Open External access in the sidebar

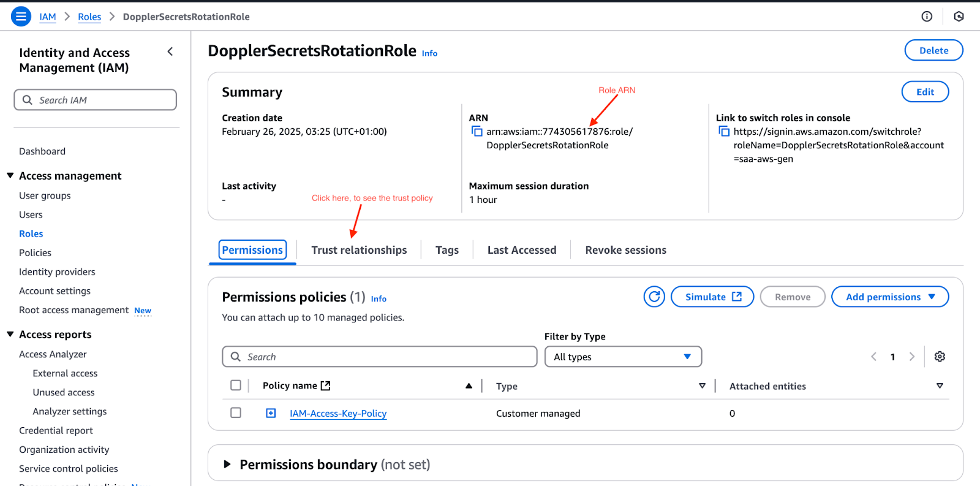[65, 373]
